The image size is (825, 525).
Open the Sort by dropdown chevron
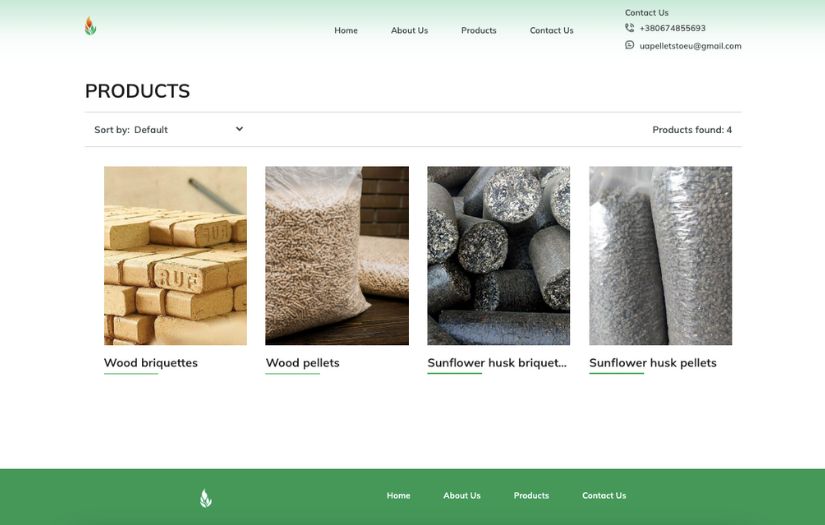[x=239, y=129]
